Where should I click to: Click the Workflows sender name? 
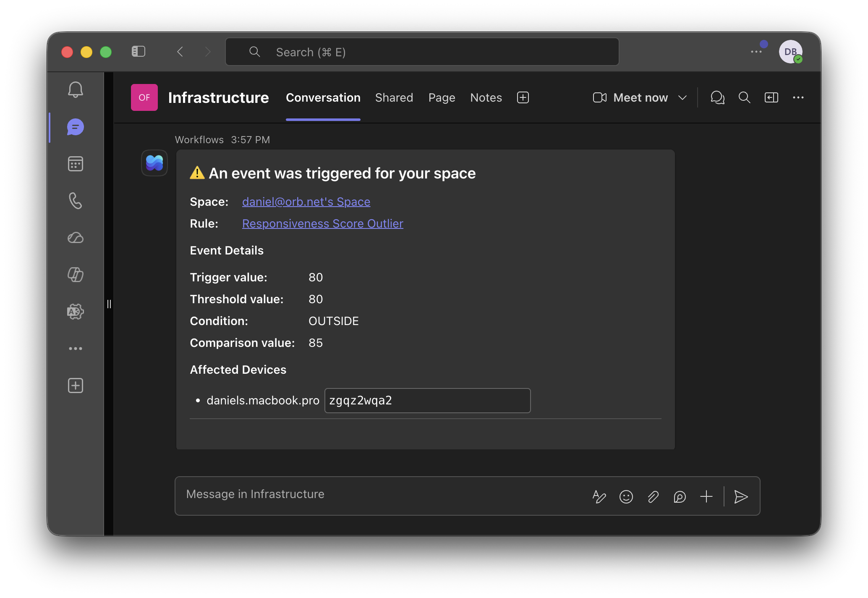[x=199, y=140]
